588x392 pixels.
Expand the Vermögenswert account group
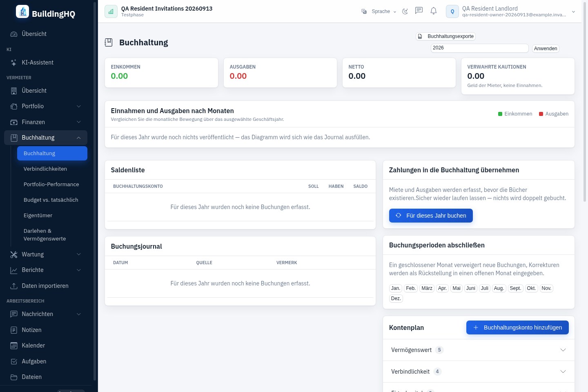(x=479, y=350)
